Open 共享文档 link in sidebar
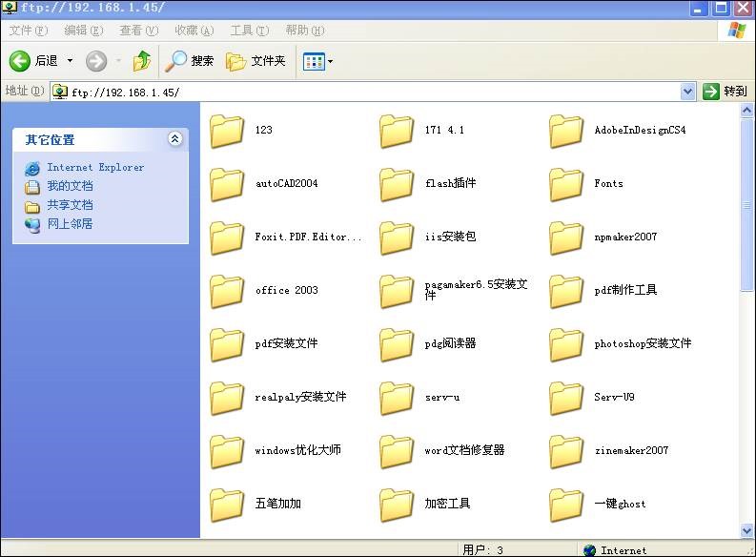This screenshot has width=756, height=557. tap(70, 205)
